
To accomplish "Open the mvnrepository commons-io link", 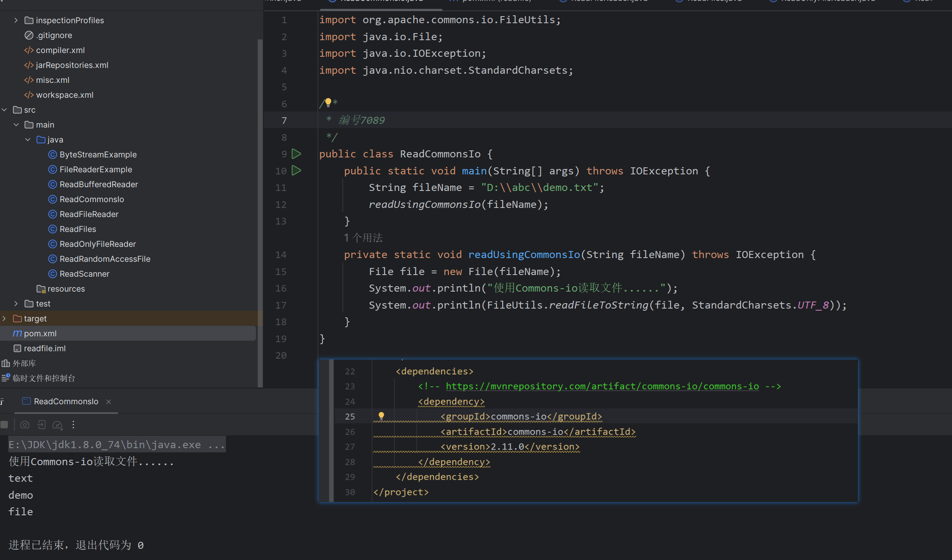I will point(602,386).
